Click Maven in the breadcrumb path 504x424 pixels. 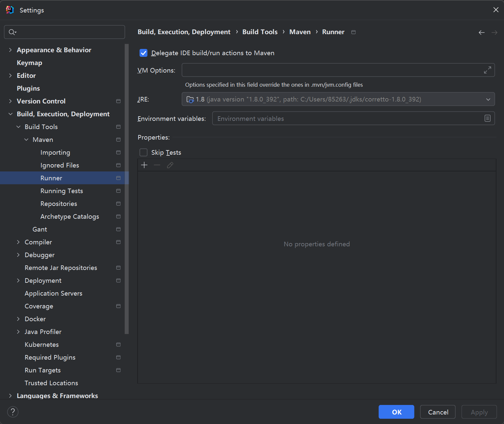(300, 32)
